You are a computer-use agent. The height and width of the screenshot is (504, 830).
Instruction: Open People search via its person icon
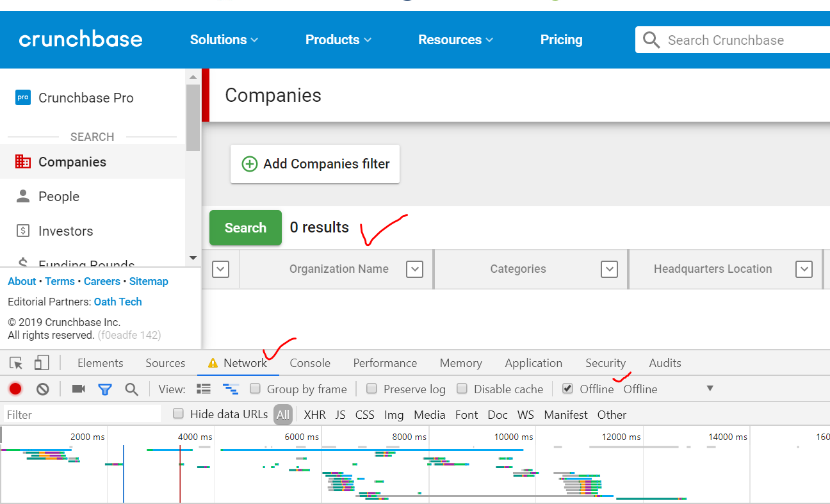23,196
